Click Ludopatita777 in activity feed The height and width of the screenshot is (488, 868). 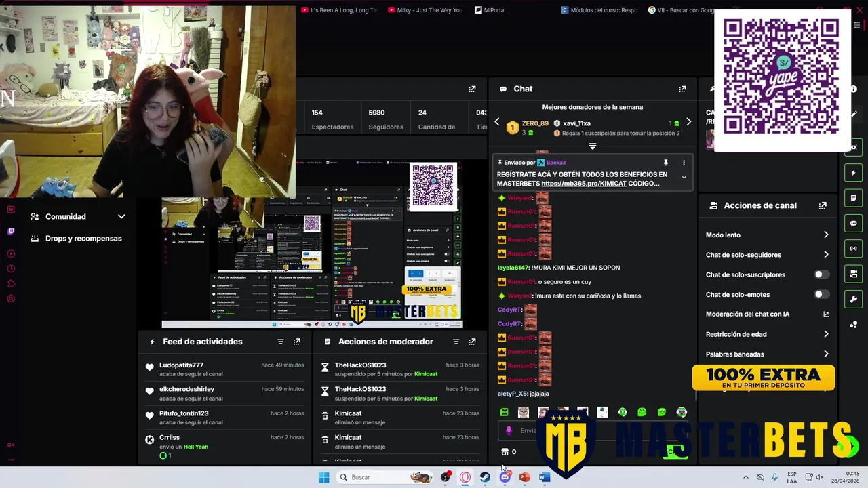pos(181,365)
